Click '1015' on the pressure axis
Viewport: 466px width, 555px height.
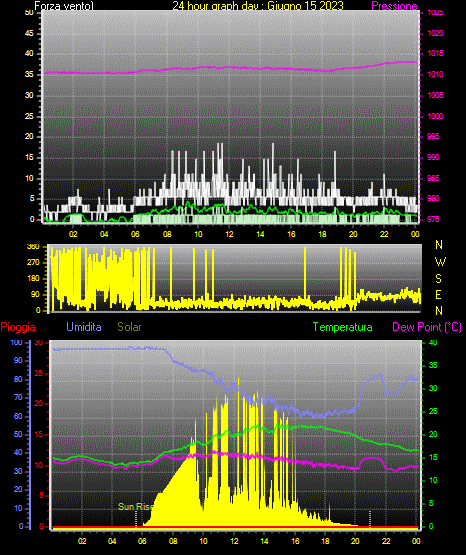pyautogui.click(x=436, y=53)
